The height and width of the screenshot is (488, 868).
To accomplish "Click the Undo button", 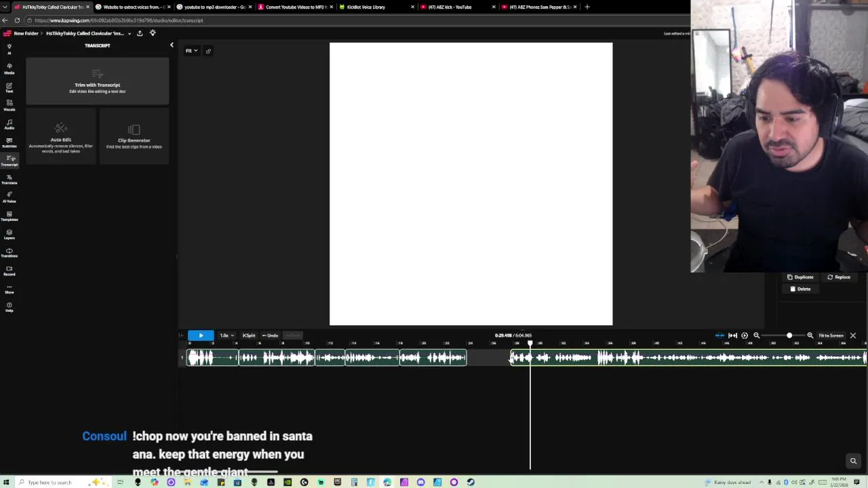I will tap(270, 335).
